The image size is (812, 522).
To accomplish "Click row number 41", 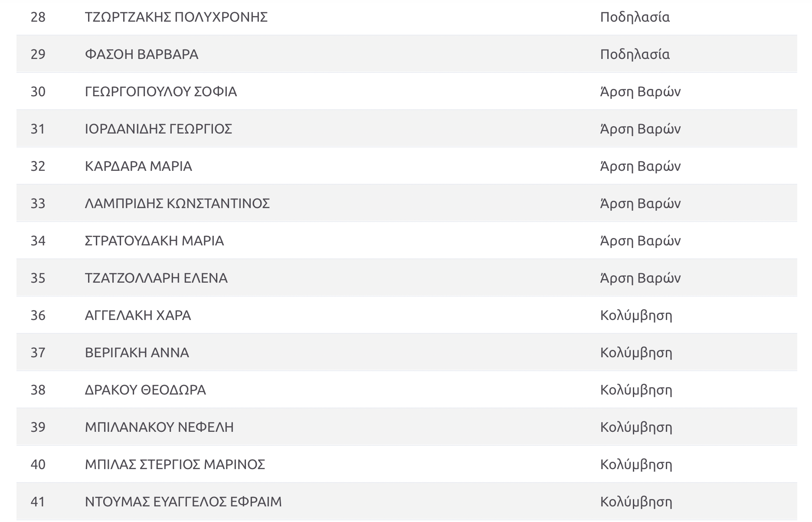I will coord(38,502).
